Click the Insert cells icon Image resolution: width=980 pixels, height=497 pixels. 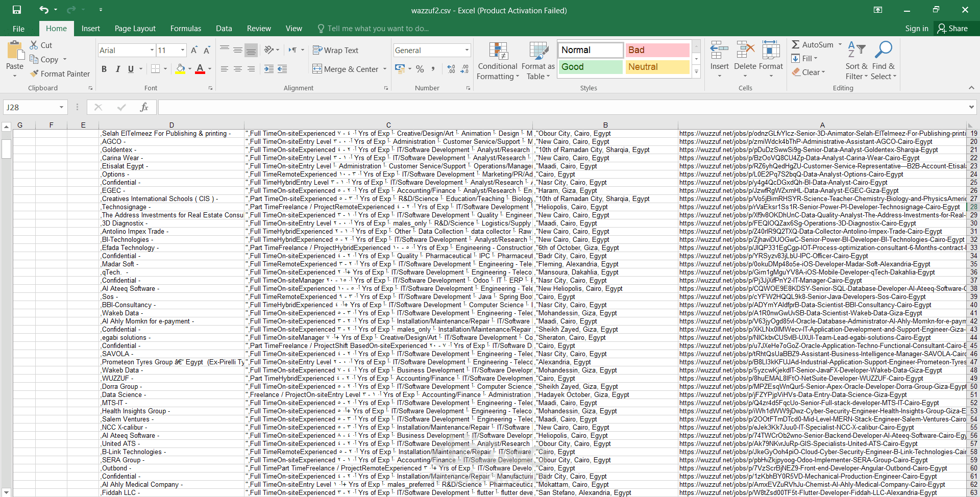719,51
